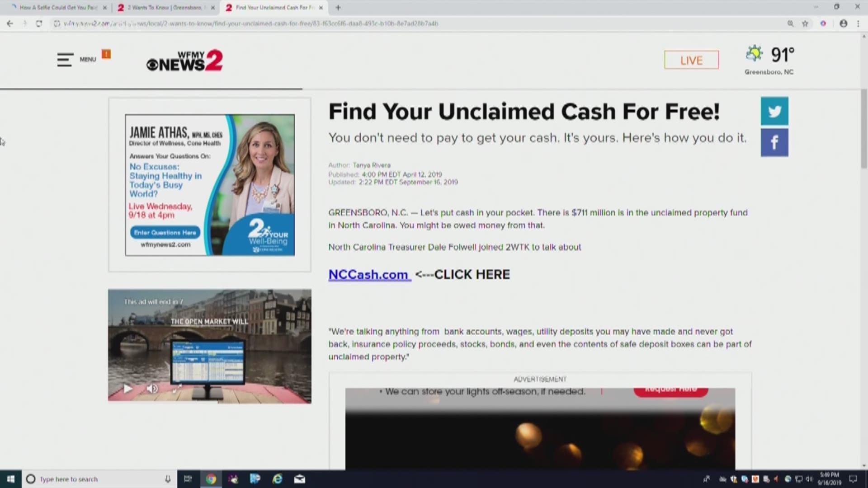The image size is (868, 488).
Task: Click the author name Tanya Rivera
Action: pyautogui.click(x=372, y=165)
